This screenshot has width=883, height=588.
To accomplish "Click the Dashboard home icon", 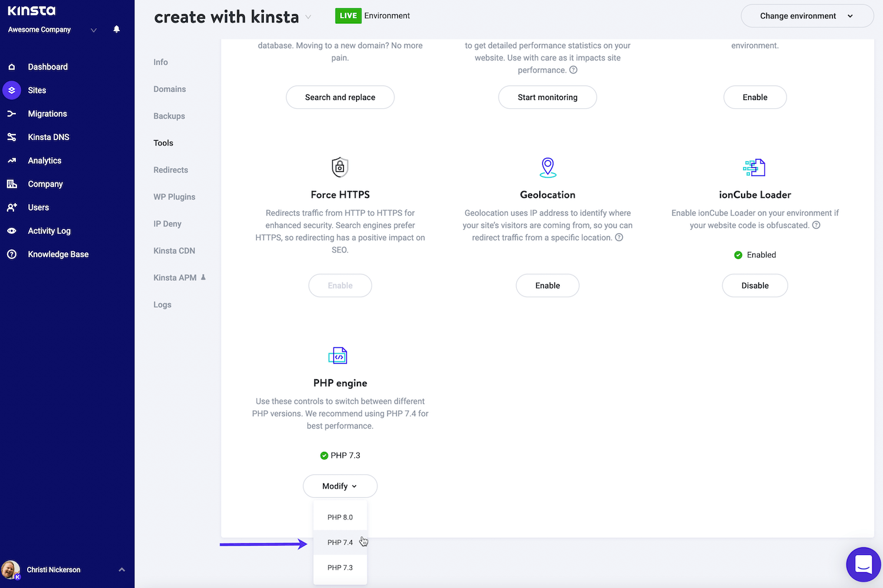I will click(x=12, y=67).
